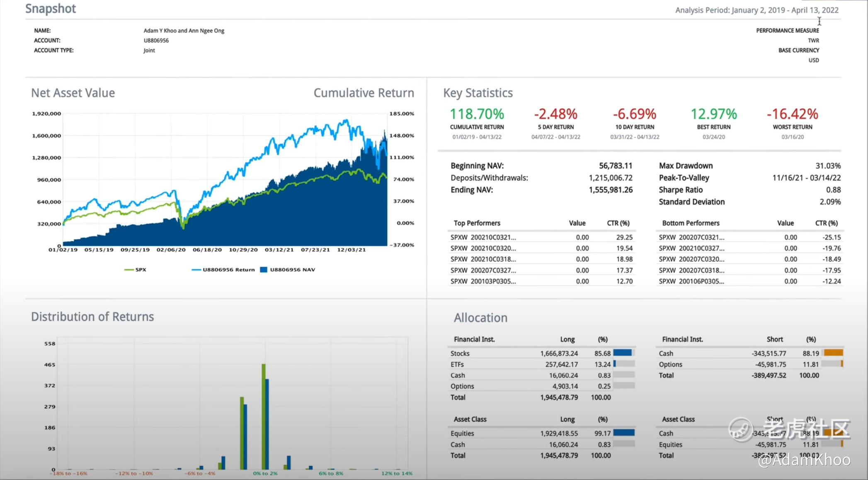Click the Options short orange bar

(841, 364)
